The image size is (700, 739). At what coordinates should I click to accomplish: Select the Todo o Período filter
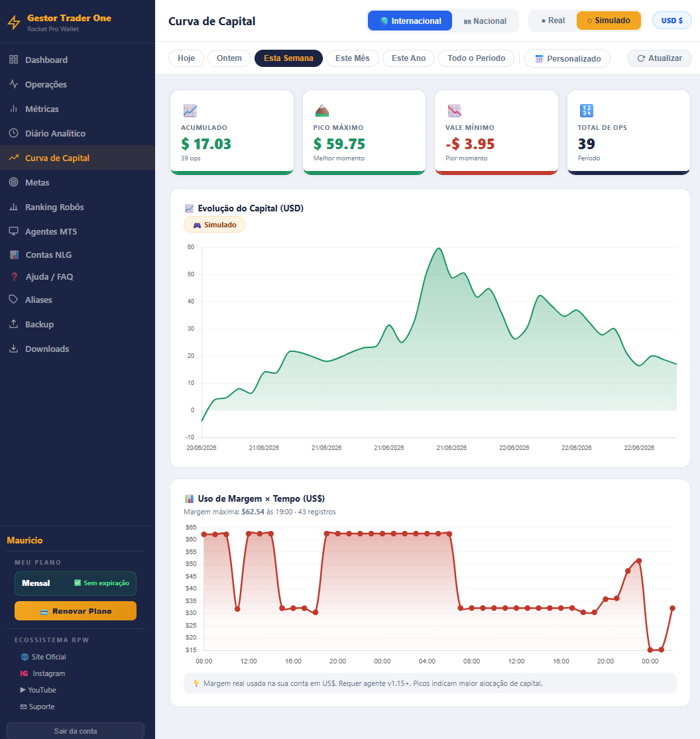(476, 58)
